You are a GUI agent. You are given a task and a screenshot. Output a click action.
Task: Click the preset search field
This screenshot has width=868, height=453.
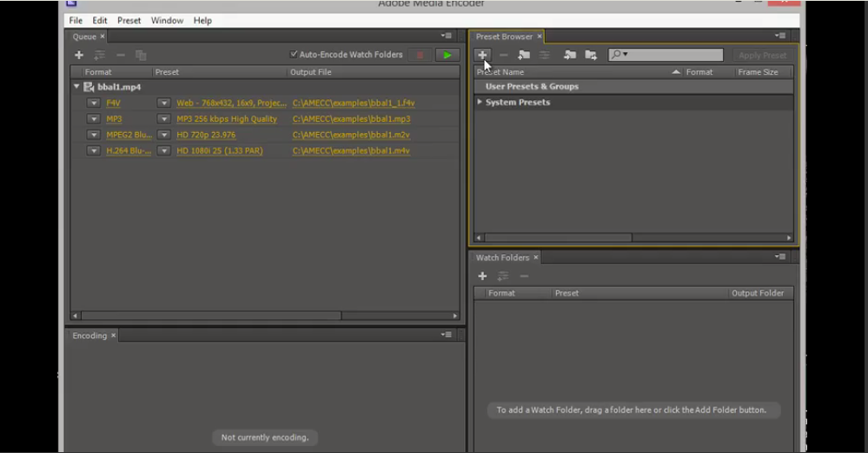[x=666, y=54]
